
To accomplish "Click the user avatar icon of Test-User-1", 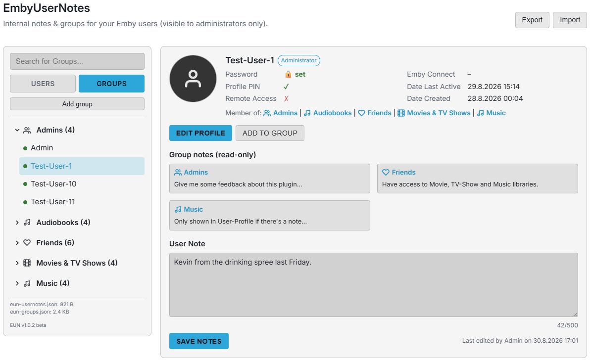I will tap(193, 79).
